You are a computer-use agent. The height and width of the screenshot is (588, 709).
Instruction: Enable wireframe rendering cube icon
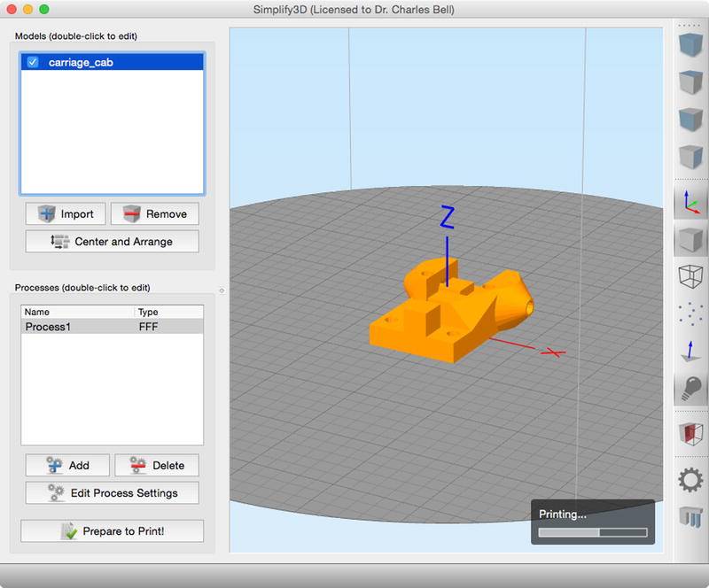point(691,275)
